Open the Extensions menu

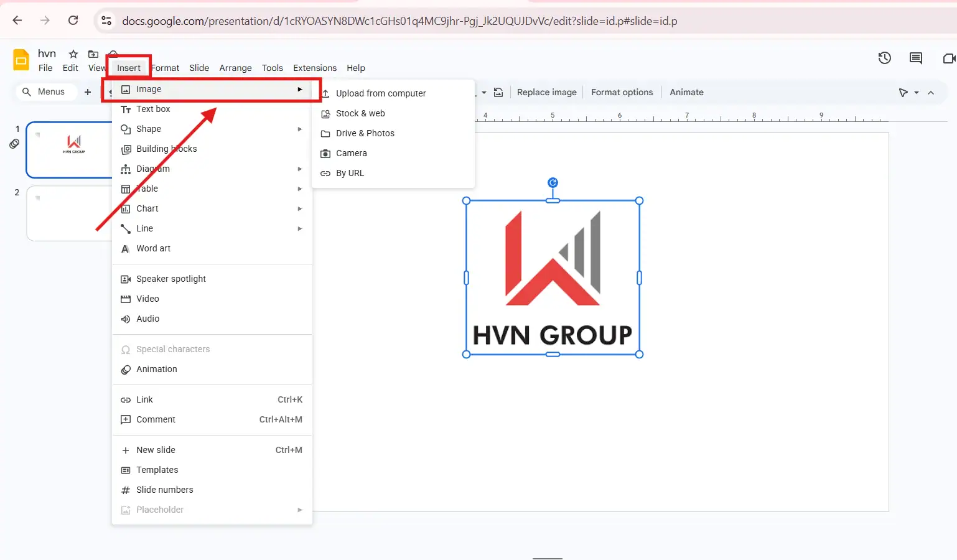(x=315, y=68)
